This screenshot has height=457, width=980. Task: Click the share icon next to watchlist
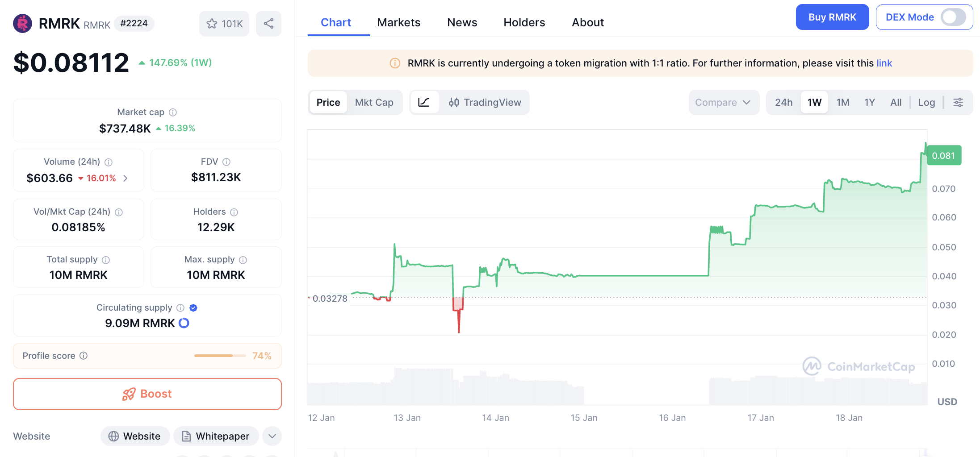[268, 24]
